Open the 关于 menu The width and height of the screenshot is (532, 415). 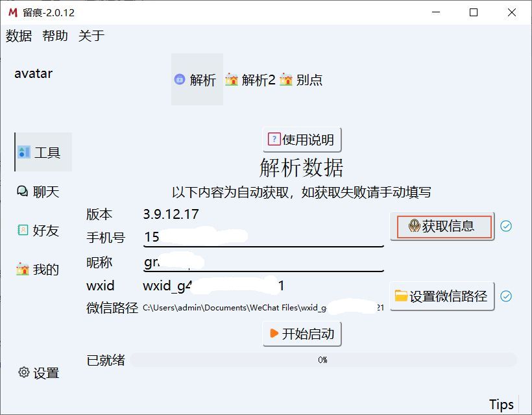(x=90, y=36)
